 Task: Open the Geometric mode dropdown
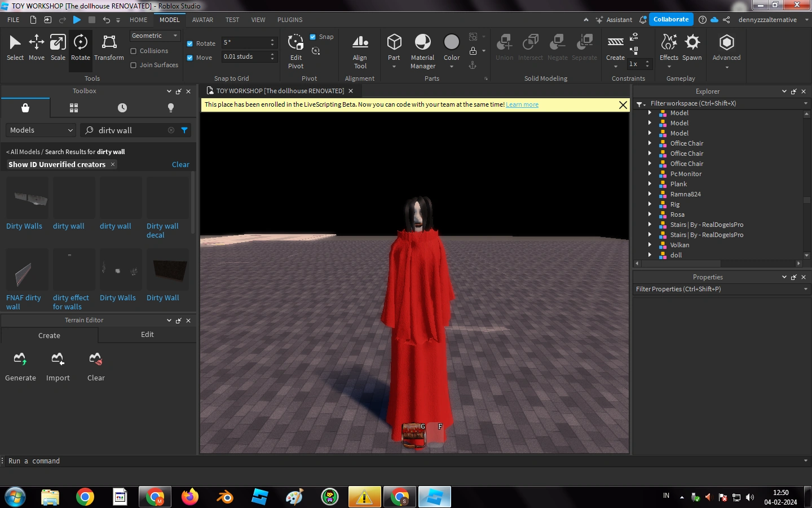click(155, 36)
